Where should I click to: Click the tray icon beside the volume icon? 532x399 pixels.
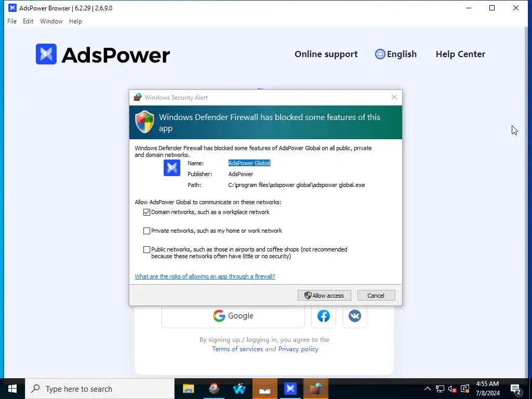tap(465, 389)
